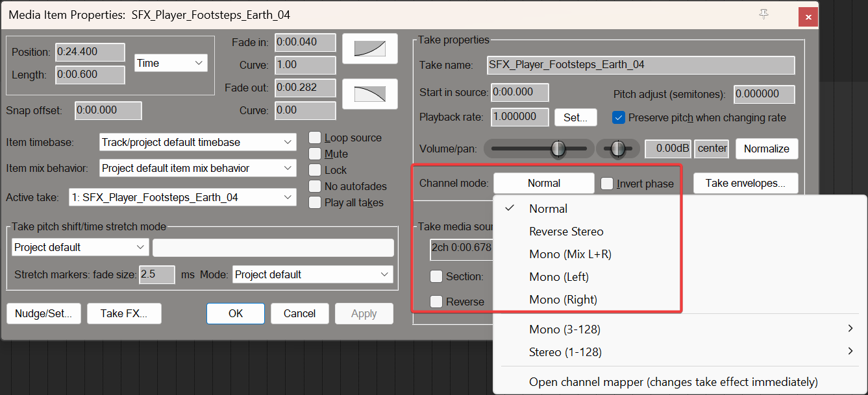Confirm with the OK button

pyautogui.click(x=236, y=313)
